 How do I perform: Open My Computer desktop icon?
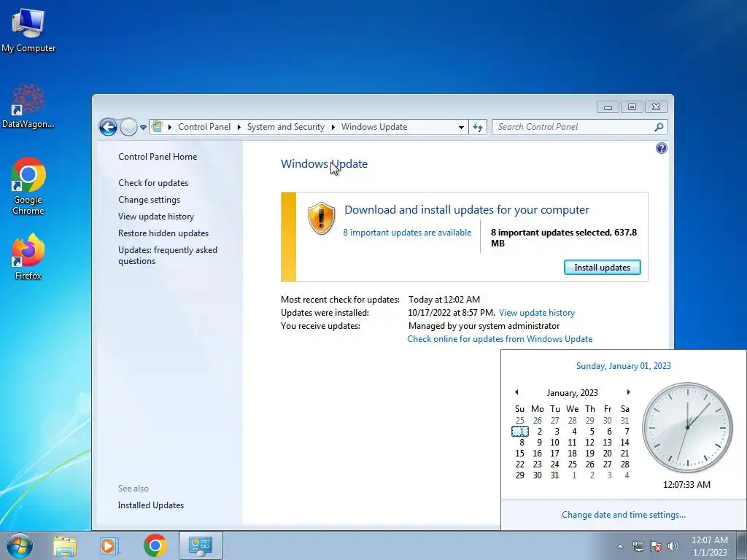[x=28, y=31]
